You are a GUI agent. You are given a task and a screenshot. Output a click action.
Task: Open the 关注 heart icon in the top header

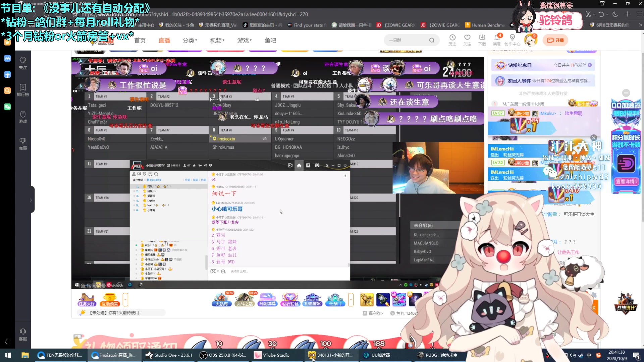pos(467,40)
